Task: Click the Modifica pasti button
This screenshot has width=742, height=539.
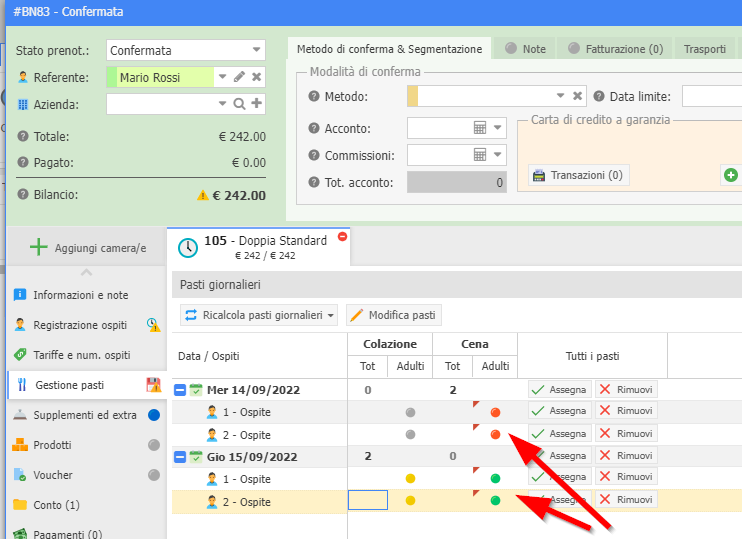Action: [x=394, y=315]
